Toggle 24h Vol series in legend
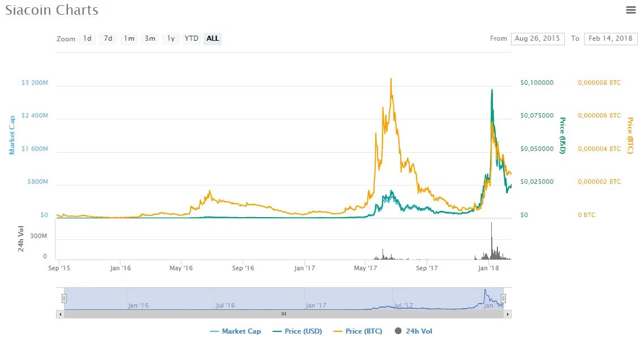The width and height of the screenshot is (644, 337). click(x=414, y=331)
